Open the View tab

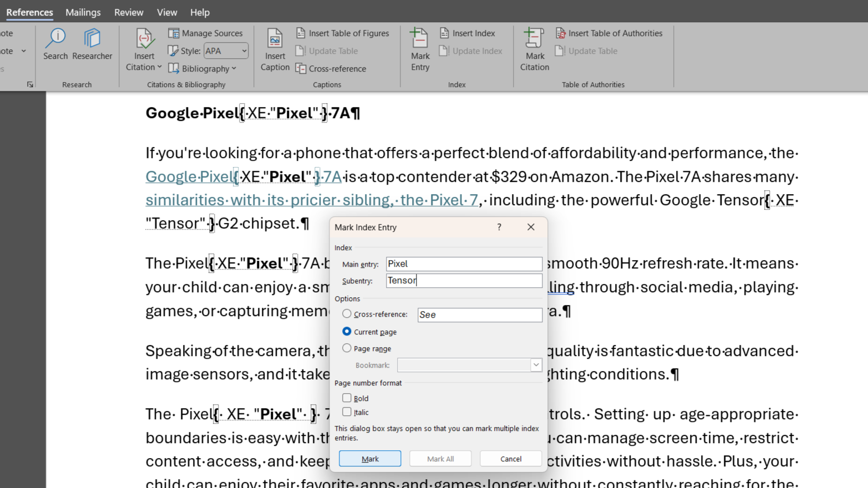point(167,12)
